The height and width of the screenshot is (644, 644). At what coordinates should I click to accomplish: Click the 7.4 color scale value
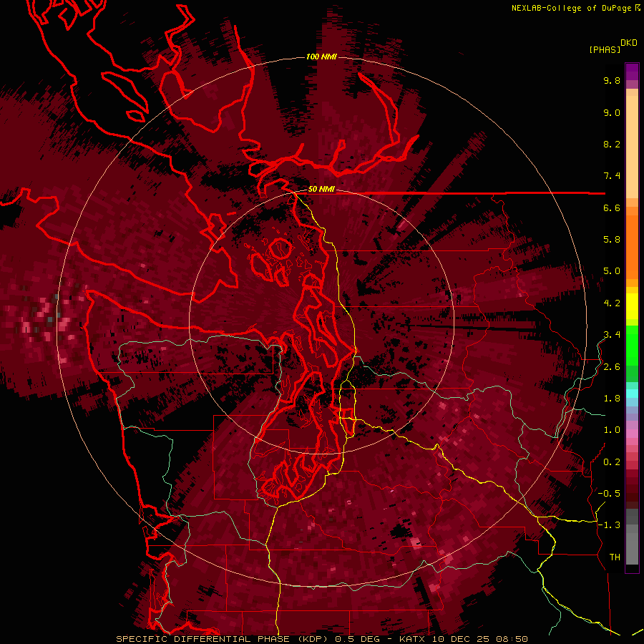tap(612, 176)
